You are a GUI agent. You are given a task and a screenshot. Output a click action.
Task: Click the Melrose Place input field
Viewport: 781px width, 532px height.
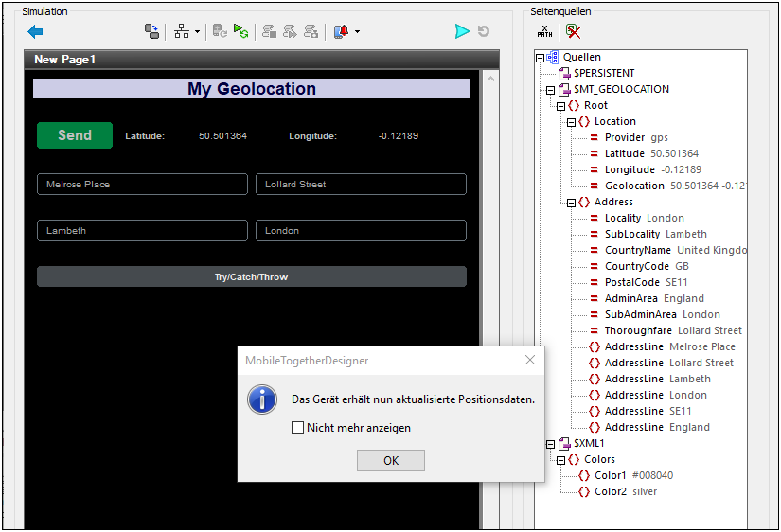(142, 185)
